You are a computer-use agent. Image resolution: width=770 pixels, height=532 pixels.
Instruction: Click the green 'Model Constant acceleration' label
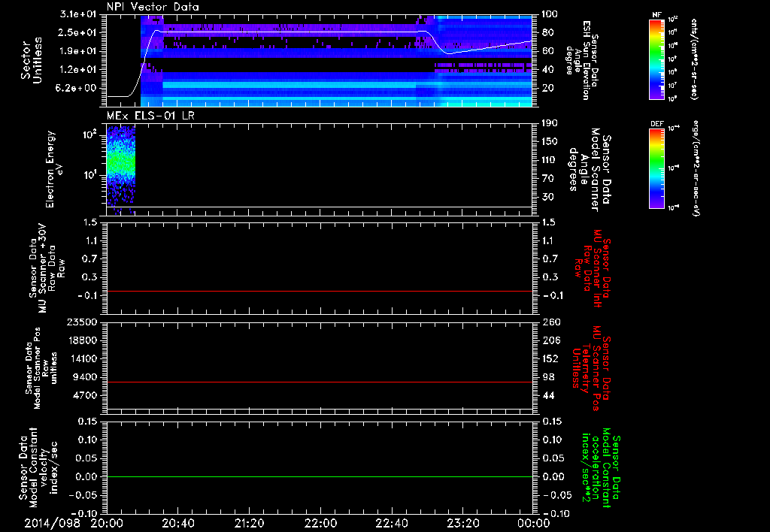[x=601, y=467]
